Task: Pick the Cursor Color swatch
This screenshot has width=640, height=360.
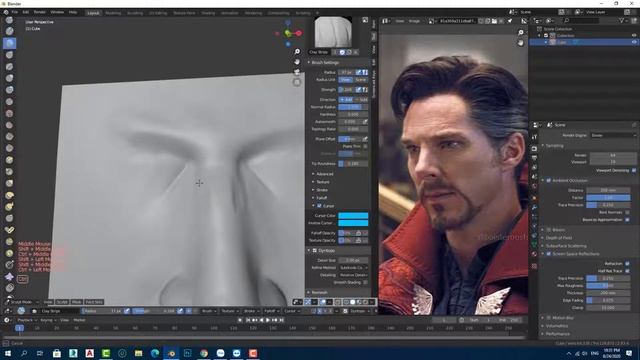Action: pyautogui.click(x=353, y=216)
